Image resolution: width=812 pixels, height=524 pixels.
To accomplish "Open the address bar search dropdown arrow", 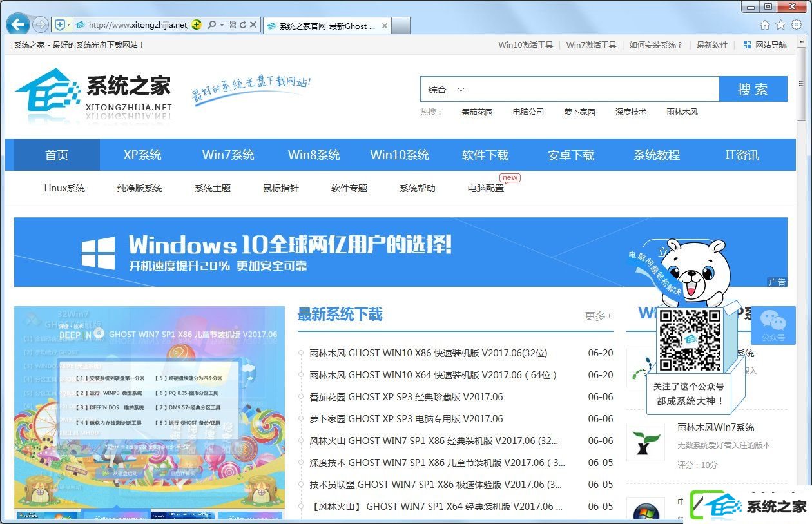I will pyautogui.click(x=222, y=25).
